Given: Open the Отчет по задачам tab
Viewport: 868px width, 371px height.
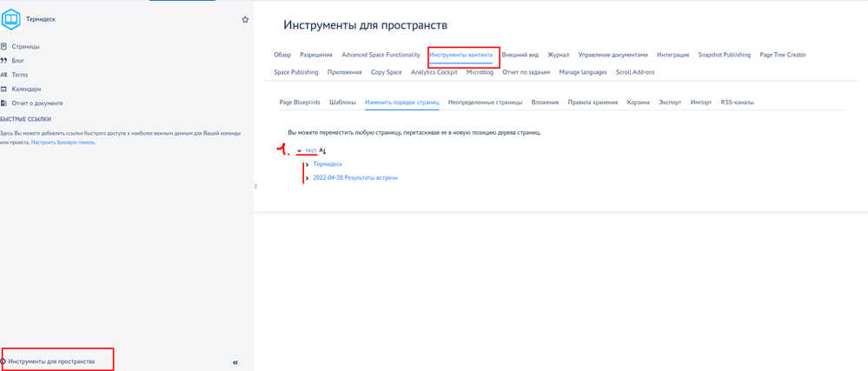Looking at the screenshot, I should 526,72.
